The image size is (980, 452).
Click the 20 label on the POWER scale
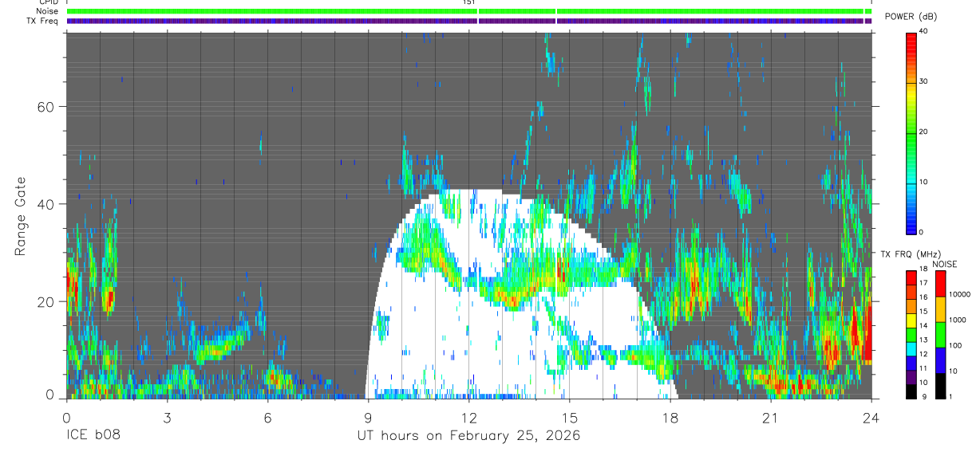tap(924, 132)
